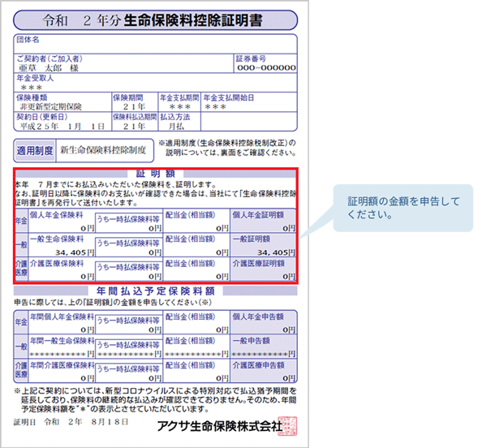495x448 pixels.
Task: Select 34,405円 under 一般証明額
Action: [276, 252]
